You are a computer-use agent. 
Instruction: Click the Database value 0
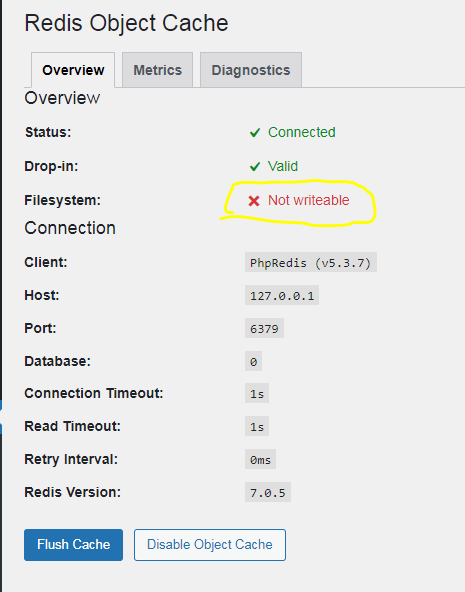point(253,361)
